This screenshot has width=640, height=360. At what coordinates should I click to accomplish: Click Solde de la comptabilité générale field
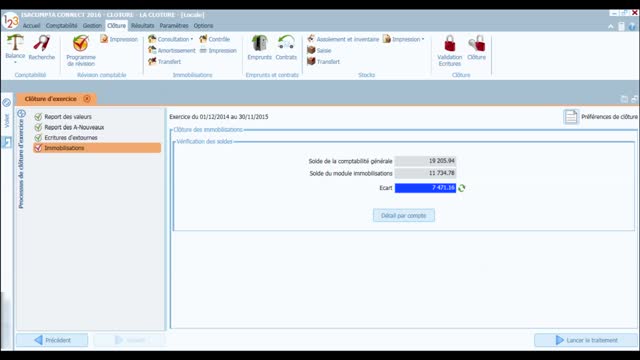[425, 161]
